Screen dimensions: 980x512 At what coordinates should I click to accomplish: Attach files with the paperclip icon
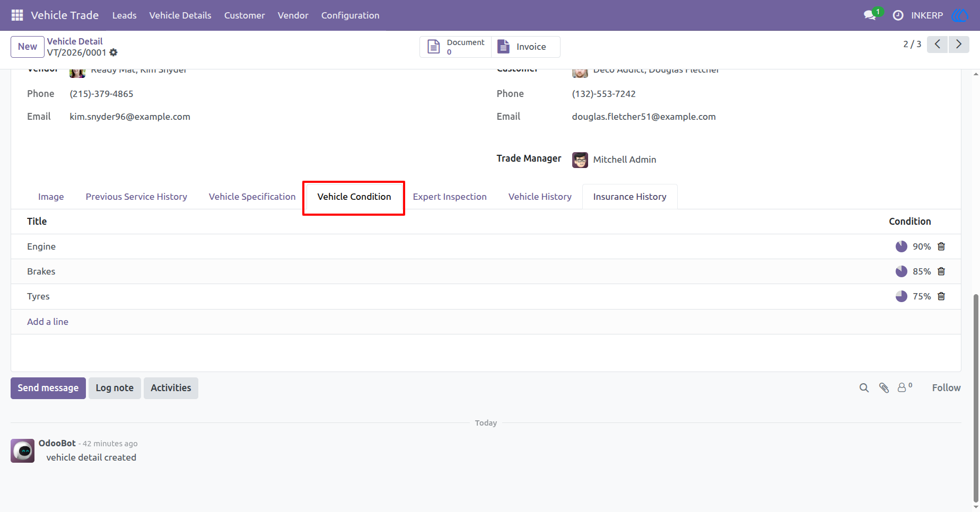click(884, 388)
